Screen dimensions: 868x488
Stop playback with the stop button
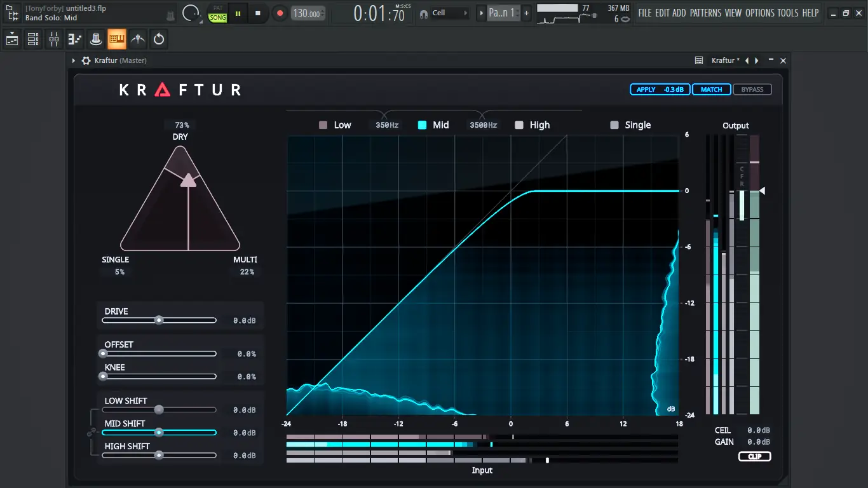(x=258, y=13)
